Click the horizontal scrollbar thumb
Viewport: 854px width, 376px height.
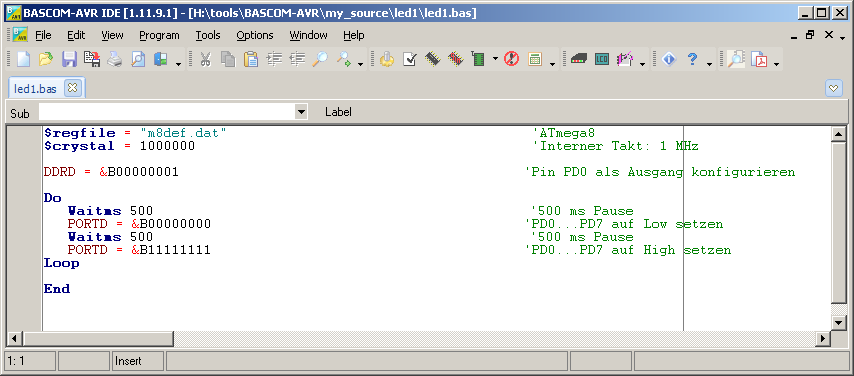click(x=98, y=338)
